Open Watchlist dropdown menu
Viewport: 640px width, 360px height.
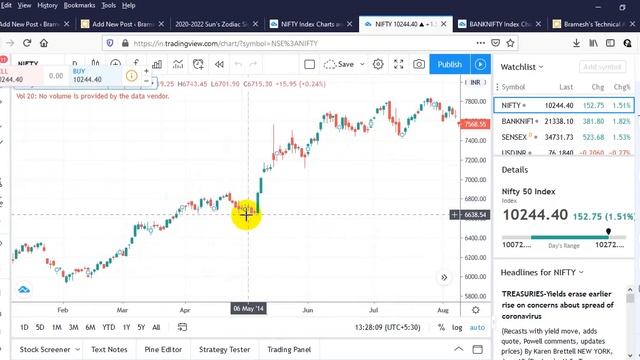522,67
